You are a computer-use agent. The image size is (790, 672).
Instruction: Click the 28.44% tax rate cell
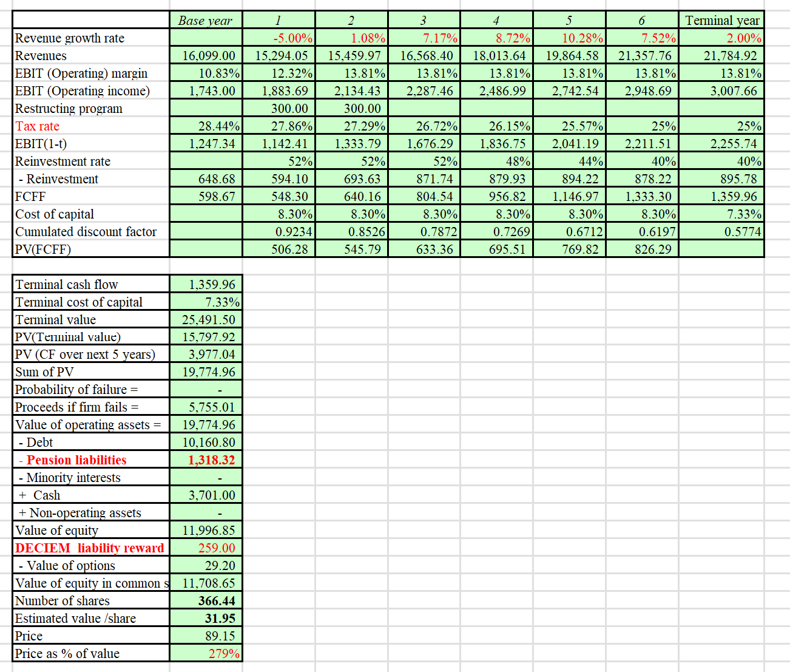coord(206,126)
